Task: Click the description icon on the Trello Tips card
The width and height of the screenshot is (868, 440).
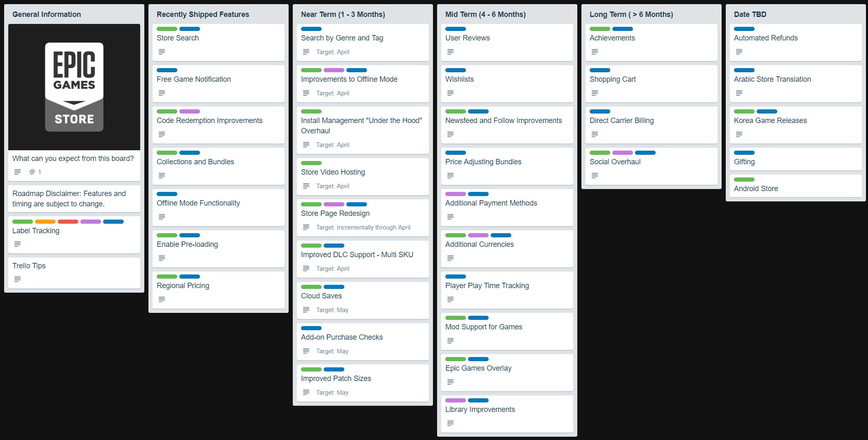Action: pos(17,279)
